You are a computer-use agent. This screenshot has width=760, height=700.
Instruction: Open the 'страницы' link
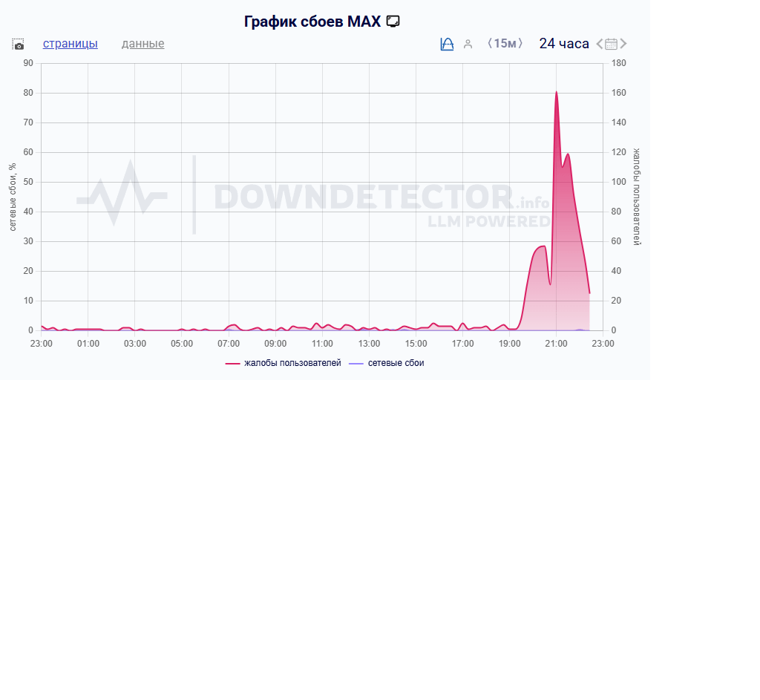click(x=70, y=44)
